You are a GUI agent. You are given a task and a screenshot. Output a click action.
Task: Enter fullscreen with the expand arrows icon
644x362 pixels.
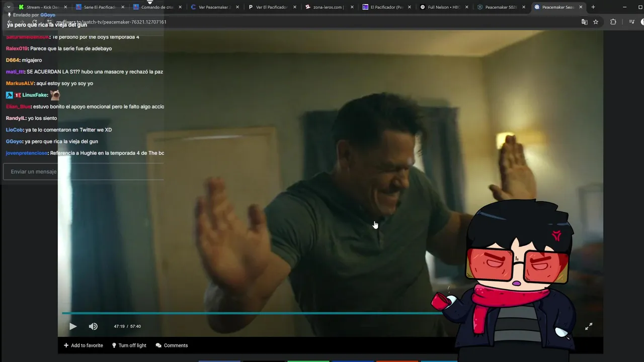point(589,326)
